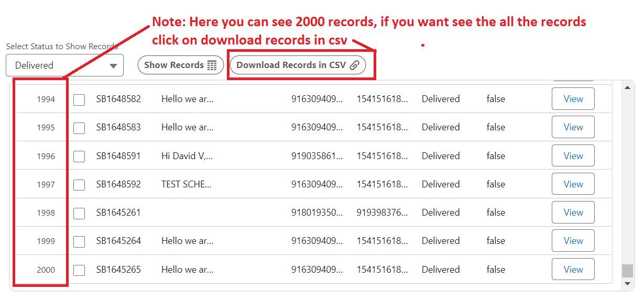Viewport: 644px width, 301px height.
Task: Click scrollbar down arrow
Action: click(x=627, y=283)
